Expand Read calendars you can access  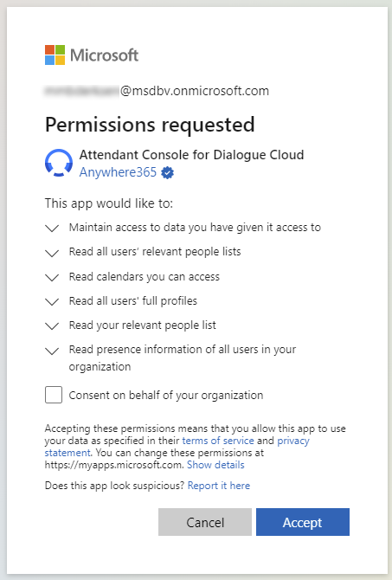tap(52, 277)
